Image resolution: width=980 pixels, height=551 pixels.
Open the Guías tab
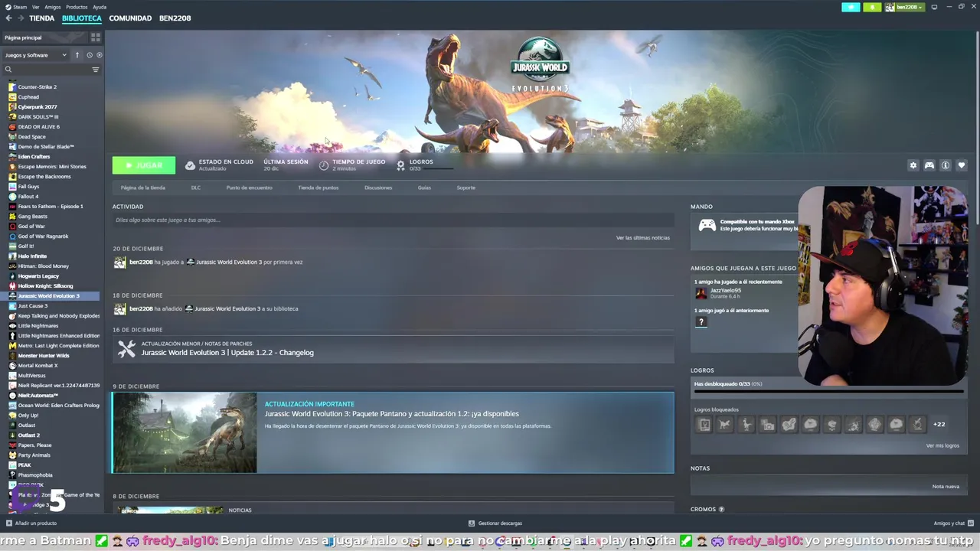point(424,187)
